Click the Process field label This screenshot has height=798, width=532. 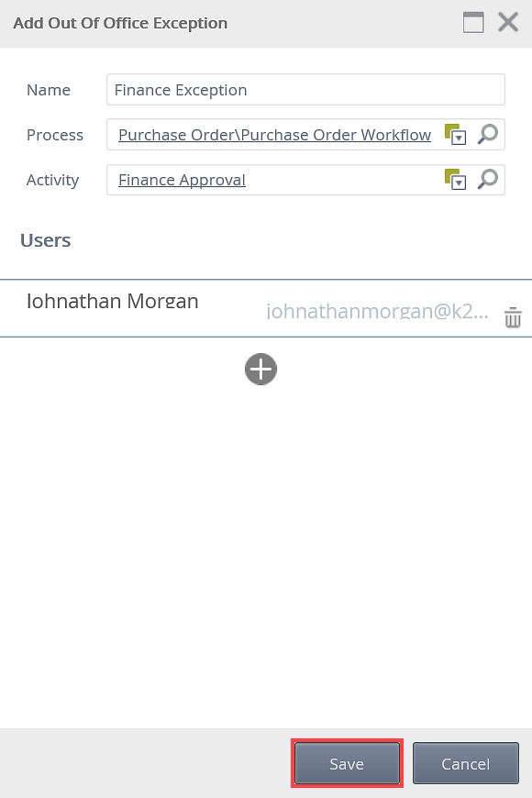[x=55, y=135]
